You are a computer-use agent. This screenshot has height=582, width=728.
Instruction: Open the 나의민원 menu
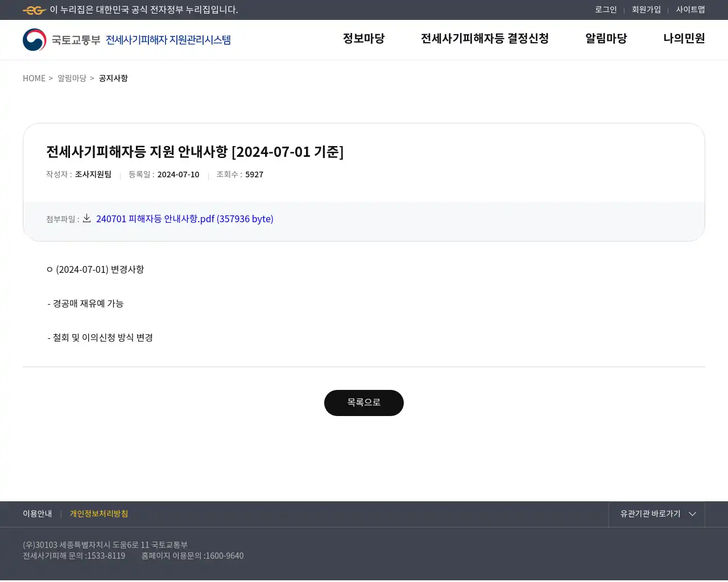click(x=684, y=39)
